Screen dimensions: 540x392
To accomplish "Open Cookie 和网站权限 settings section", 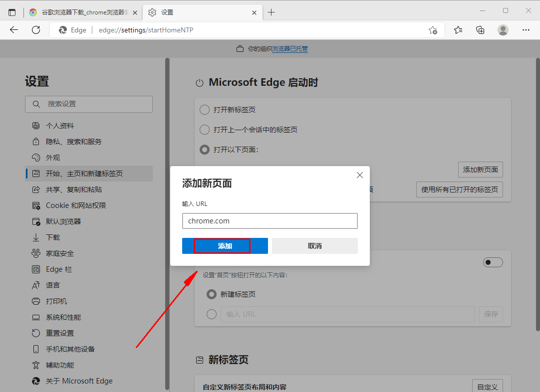I will (76, 205).
